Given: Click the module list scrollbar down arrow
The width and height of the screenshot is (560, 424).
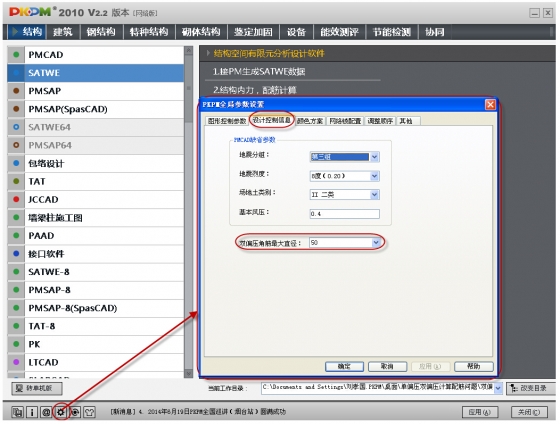Looking at the screenshot, I should tap(189, 374).
